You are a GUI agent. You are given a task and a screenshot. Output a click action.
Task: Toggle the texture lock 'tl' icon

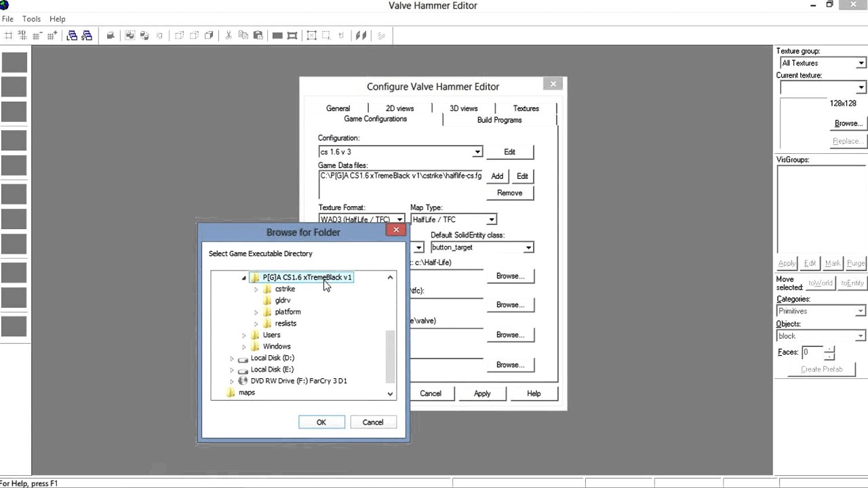pyautogui.click(x=341, y=35)
